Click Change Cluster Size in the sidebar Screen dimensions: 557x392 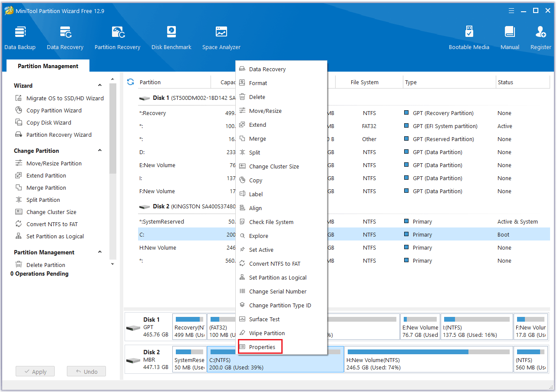(x=46, y=212)
